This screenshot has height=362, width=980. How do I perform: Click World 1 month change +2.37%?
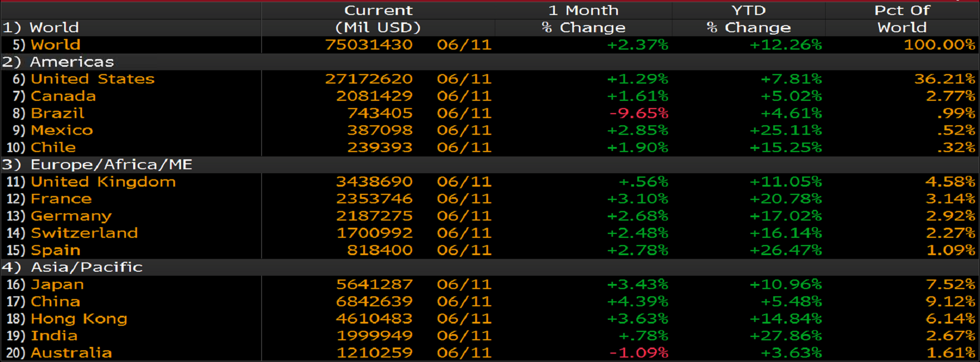637,45
